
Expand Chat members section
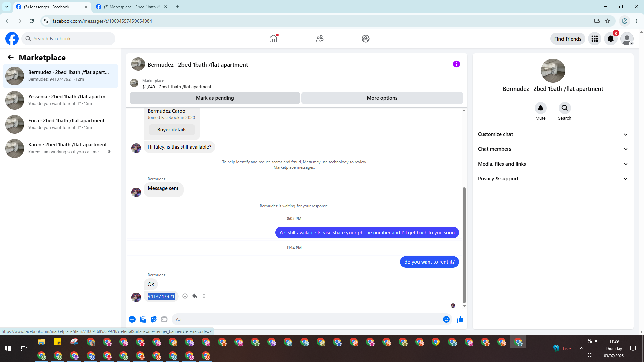click(x=553, y=149)
